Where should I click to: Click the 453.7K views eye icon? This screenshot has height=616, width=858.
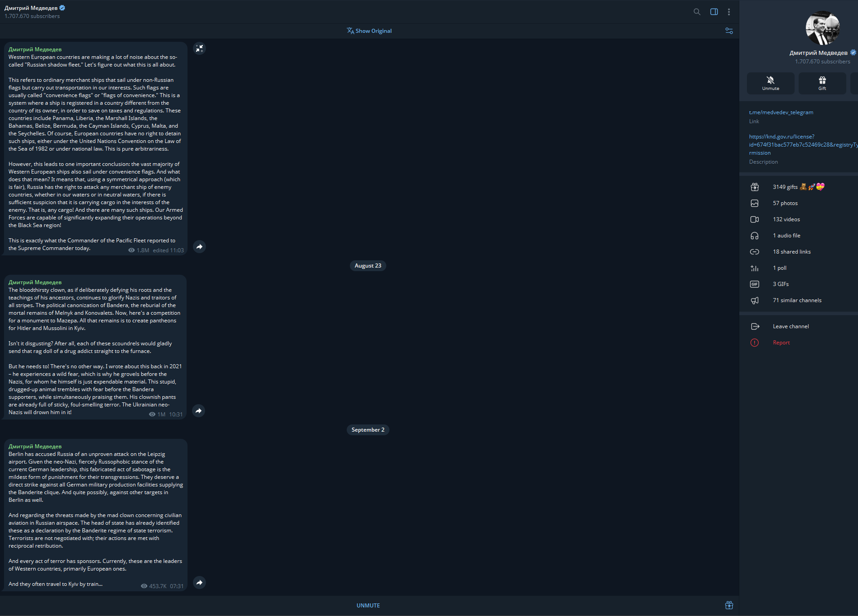pos(144,586)
